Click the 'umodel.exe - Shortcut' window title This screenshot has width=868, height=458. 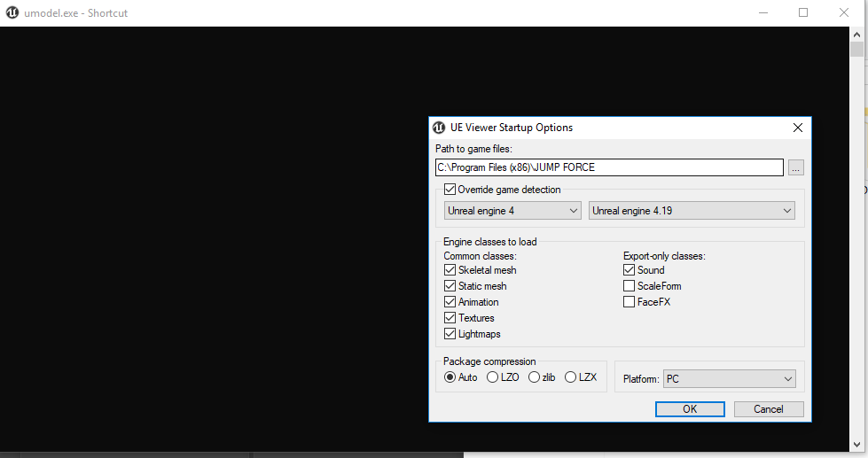coord(76,12)
